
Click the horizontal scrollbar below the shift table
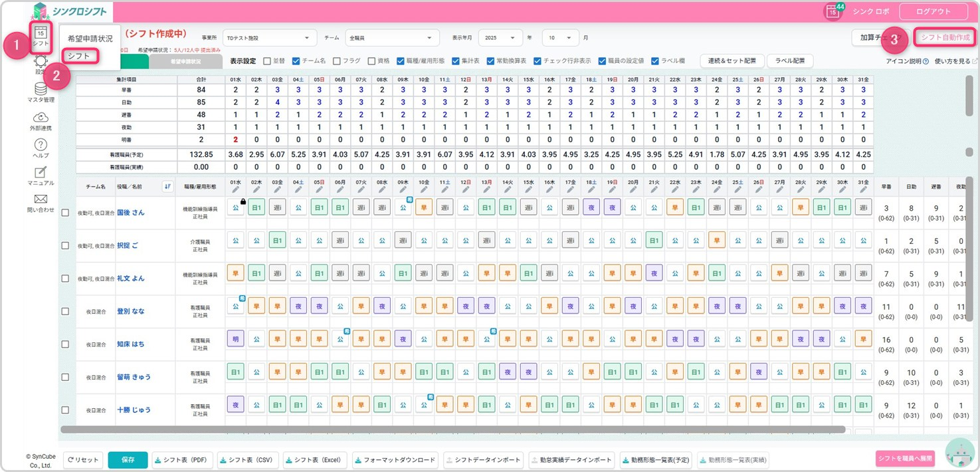tap(452, 429)
